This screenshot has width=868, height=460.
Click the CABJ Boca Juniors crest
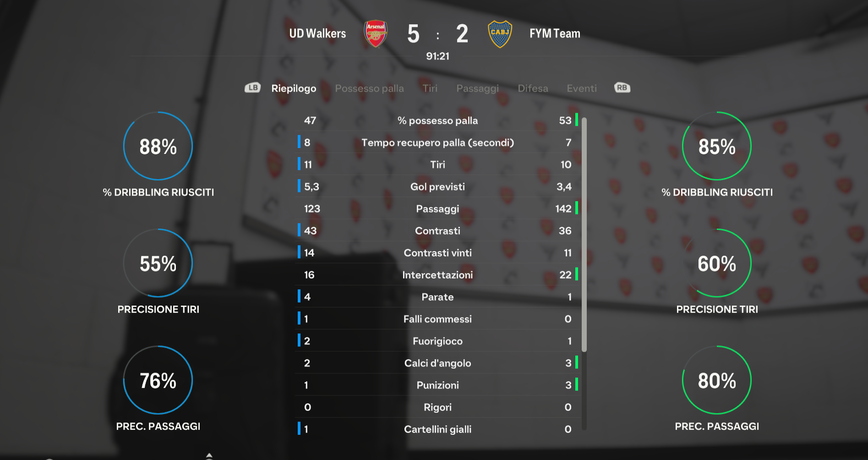500,34
